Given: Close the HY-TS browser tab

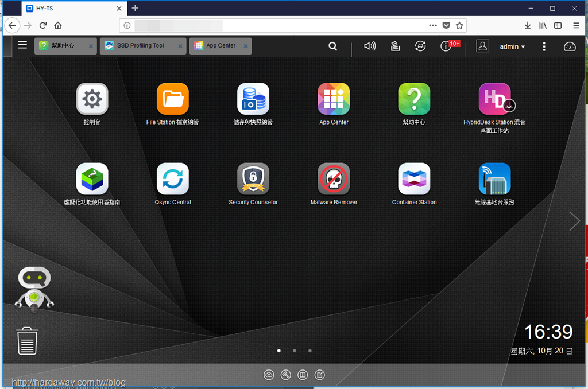Looking at the screenshot, I should click(x=119, y=8).
